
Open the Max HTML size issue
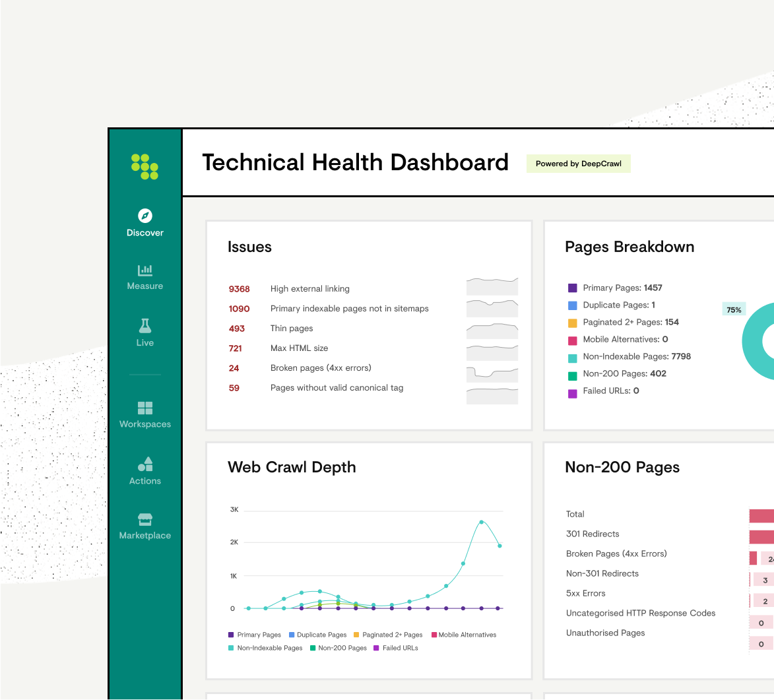tap(299, 348)
